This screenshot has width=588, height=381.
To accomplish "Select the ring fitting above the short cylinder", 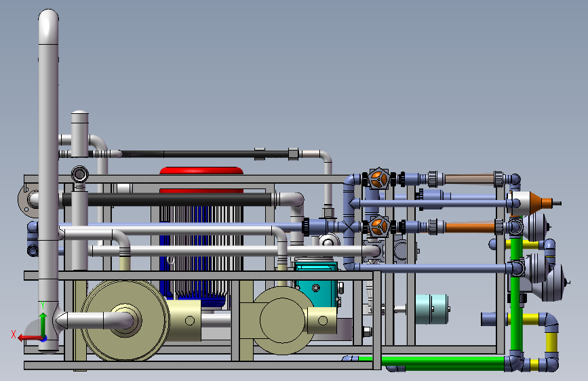I will (79, 174).
